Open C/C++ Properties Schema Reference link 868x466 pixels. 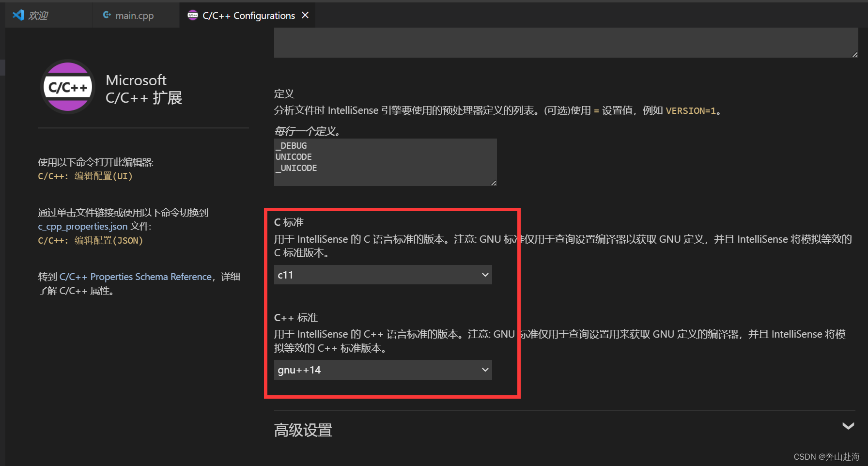[136, 277]
